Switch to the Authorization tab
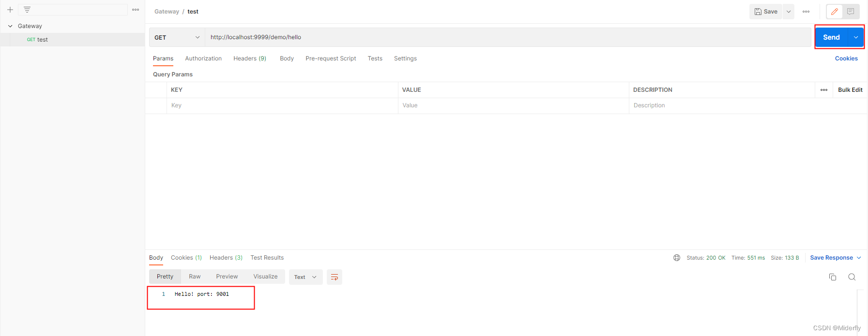Image resolution: width=868 pixels, height=336 pixels. click(203, 58)
